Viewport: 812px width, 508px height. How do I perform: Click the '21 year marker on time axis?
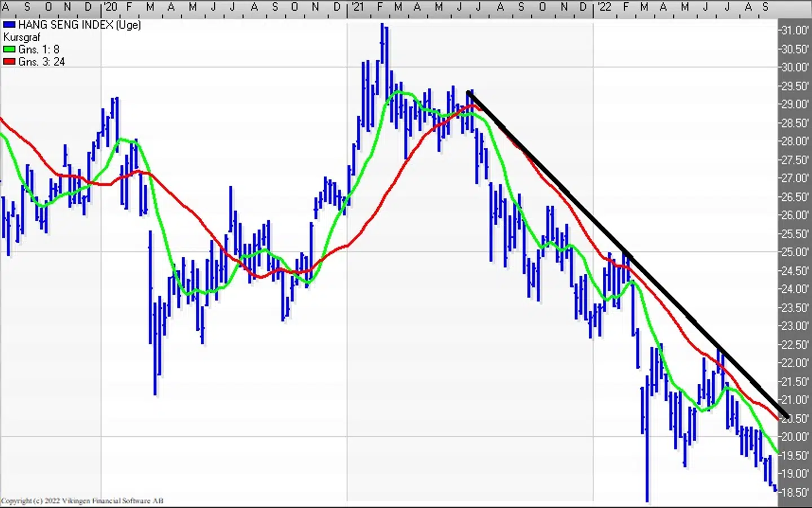[356, 7]
